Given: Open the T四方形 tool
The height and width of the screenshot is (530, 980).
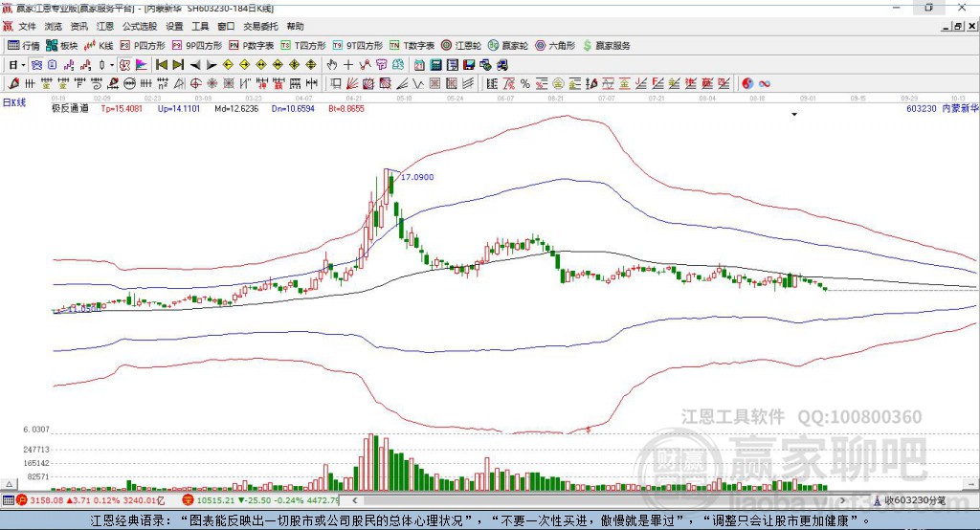Looking at the screenshot, I should tap(303, 46).
